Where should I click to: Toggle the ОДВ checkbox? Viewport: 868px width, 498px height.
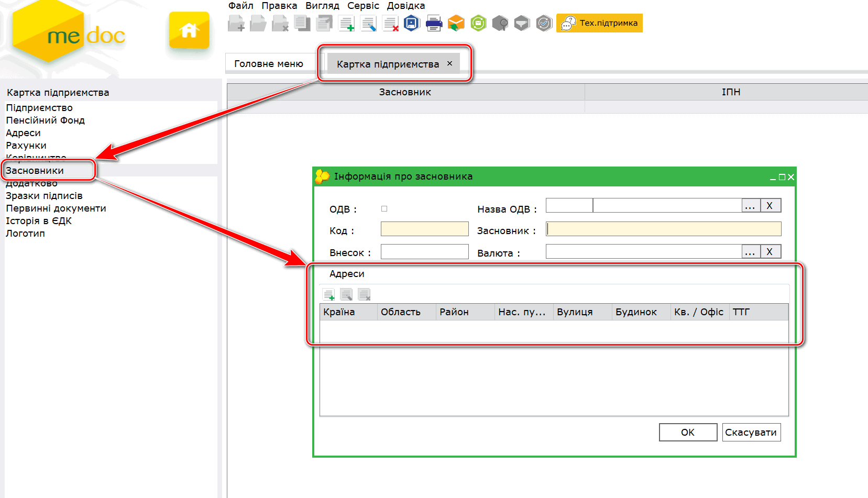coord(384,209)
